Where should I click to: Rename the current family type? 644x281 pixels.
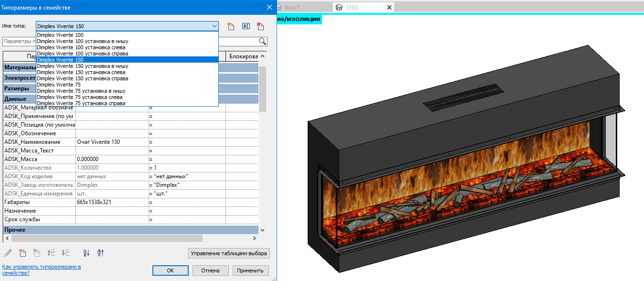(x=246, y=26)
